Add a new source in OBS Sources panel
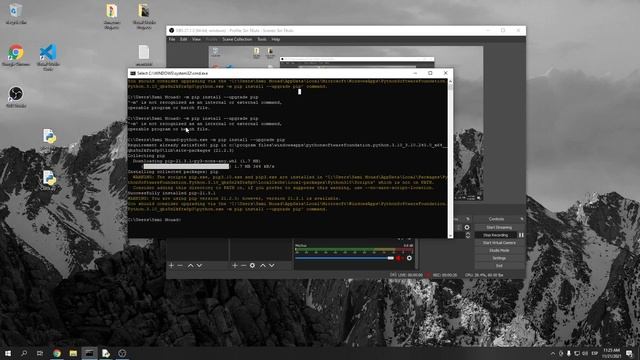The height and width of the screenshot is (360, 640). (x=235, y=265)
